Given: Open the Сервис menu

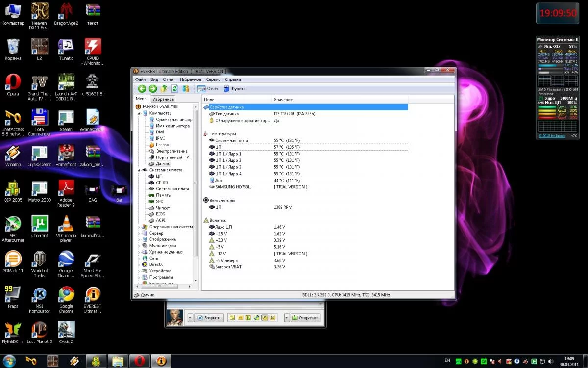Looking at the screenshot, I should [x=213, y=79].
